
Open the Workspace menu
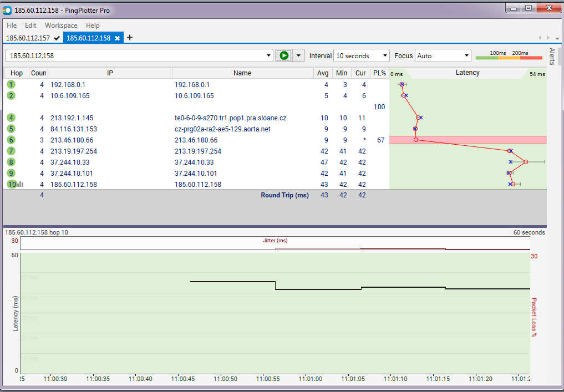(x=61, y=26)
